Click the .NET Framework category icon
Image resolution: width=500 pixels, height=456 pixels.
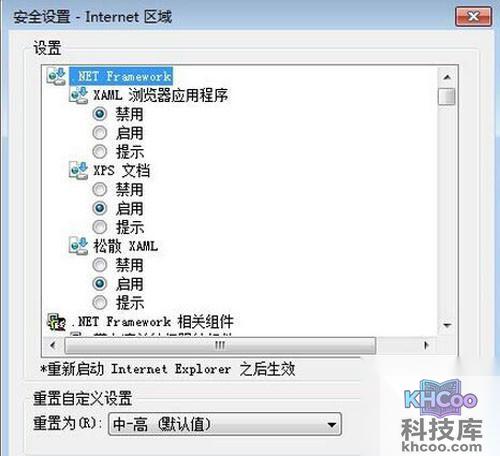56,76
